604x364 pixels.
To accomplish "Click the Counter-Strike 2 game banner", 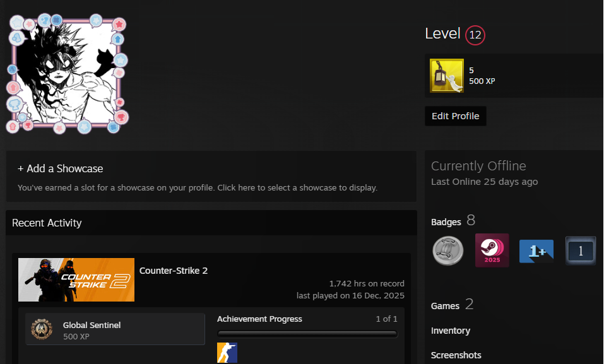I will [76, 279].
